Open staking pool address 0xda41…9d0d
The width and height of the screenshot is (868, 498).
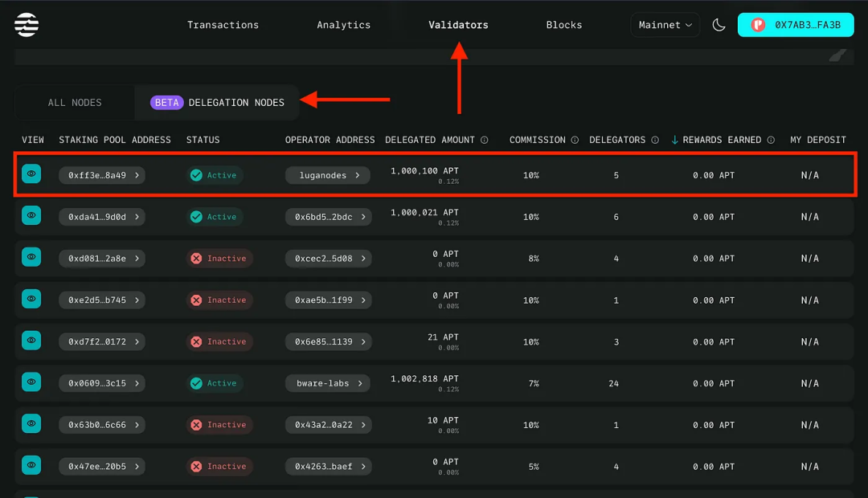point(102,217)
